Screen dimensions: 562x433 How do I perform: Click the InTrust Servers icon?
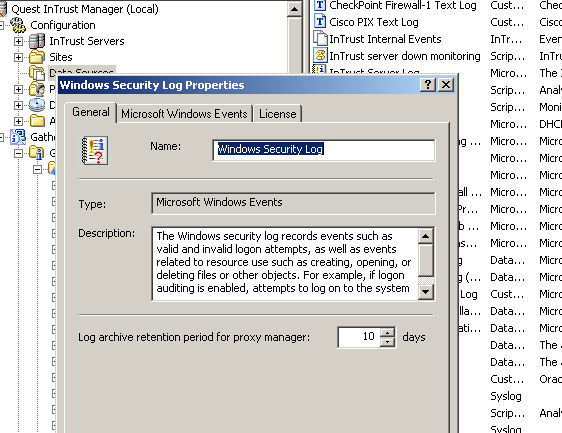[x=37, y=41]
